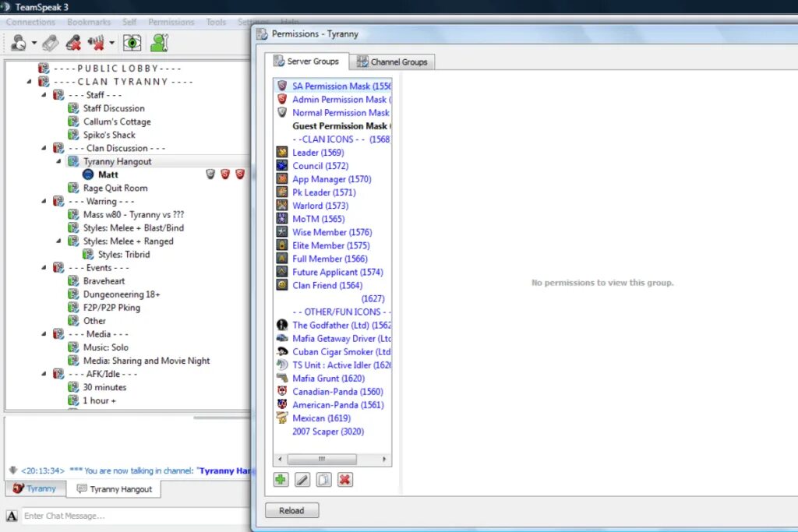
Task: Switch to the Tyranny server chat tab
Action: tap(35, 488)
